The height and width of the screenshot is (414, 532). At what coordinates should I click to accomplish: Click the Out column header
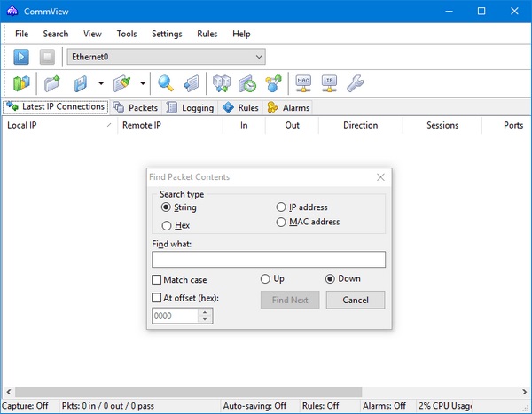pos(292,125)
